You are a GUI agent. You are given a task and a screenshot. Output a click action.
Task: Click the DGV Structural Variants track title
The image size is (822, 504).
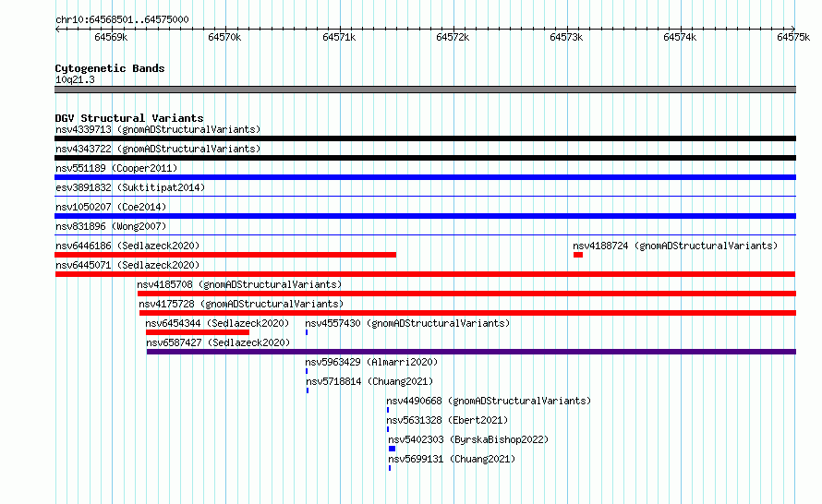129,118
